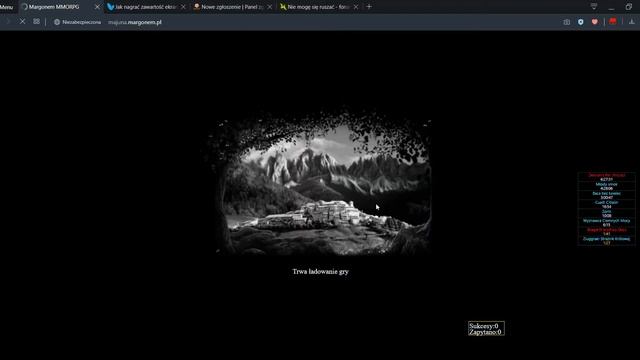
Task: Go forward with the arrow button
Action: click(8, 21)
